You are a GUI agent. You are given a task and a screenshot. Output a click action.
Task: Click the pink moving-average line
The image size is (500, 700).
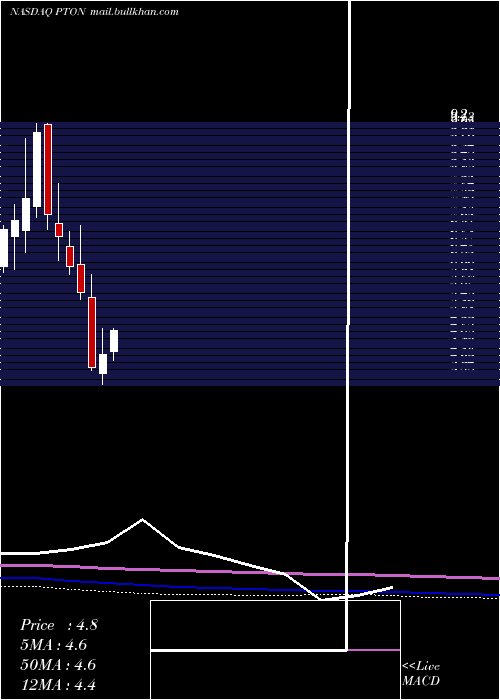[250, 571]
